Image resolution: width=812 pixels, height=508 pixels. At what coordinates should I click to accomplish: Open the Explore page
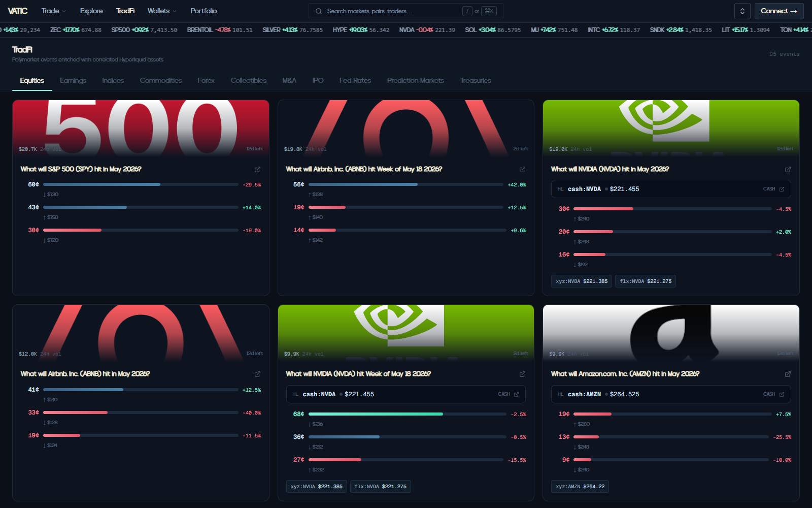pyautogui.click(x=91, y=11)
